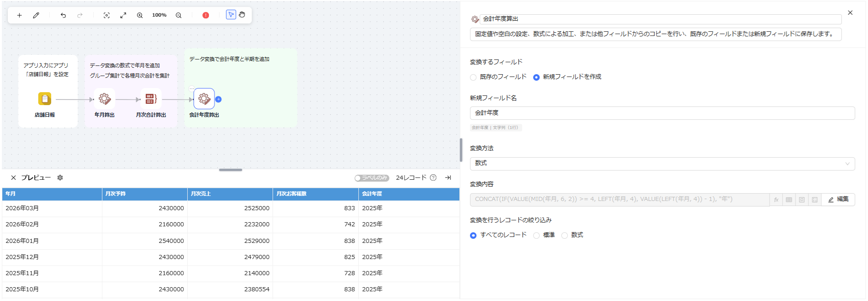The height and width of the screenshot is (301, 868).
Task: Click the redo arrow icon
Action: (80, 15)
